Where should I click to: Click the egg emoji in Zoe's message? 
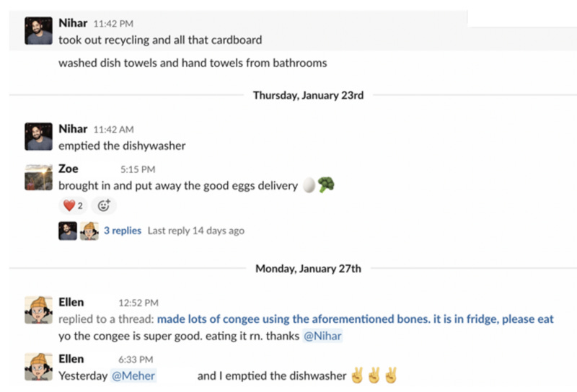[309, 185]
